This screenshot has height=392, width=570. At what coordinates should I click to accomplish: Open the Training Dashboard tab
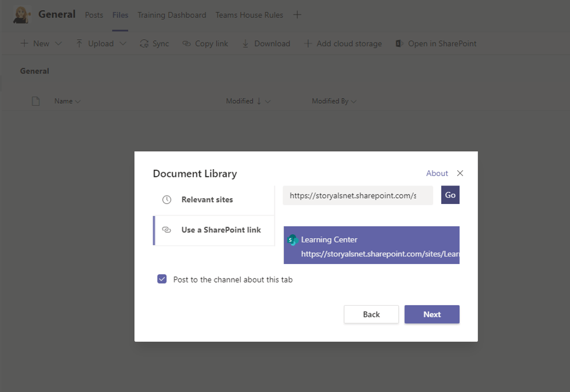tap(172, 15)
